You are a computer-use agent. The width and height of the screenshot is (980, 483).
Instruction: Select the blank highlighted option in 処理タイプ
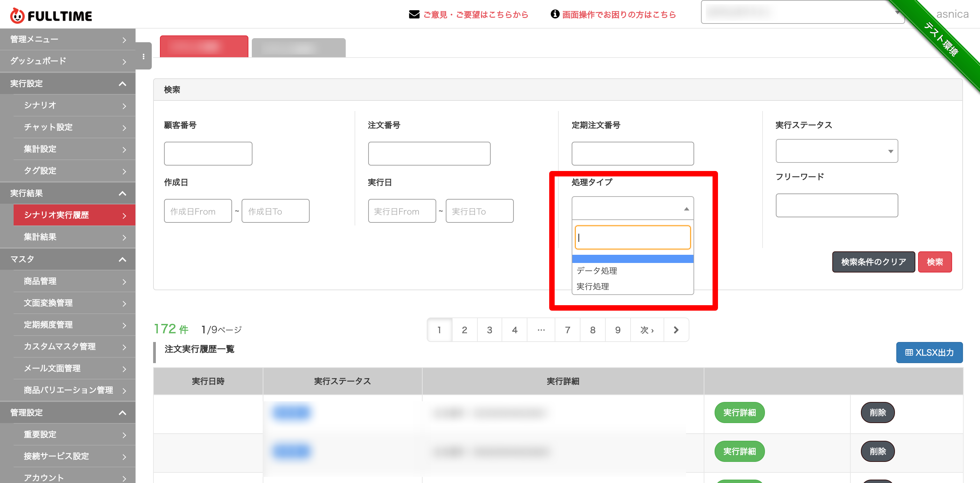[633, 259]
